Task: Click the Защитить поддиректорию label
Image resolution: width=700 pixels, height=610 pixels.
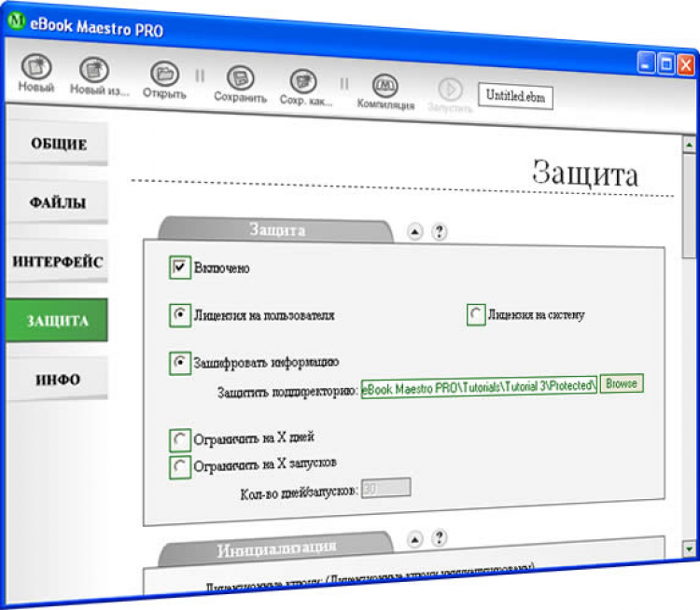Action: (x=287, y=392)
